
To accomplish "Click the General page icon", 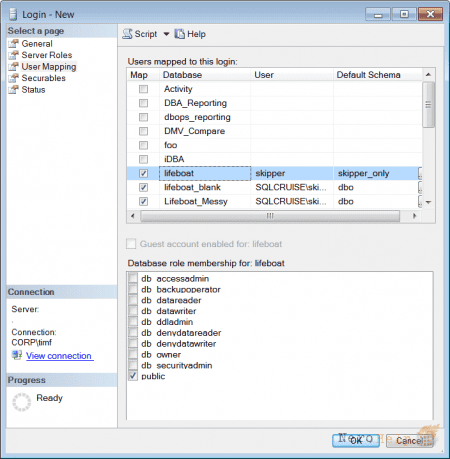I will 14,44.
